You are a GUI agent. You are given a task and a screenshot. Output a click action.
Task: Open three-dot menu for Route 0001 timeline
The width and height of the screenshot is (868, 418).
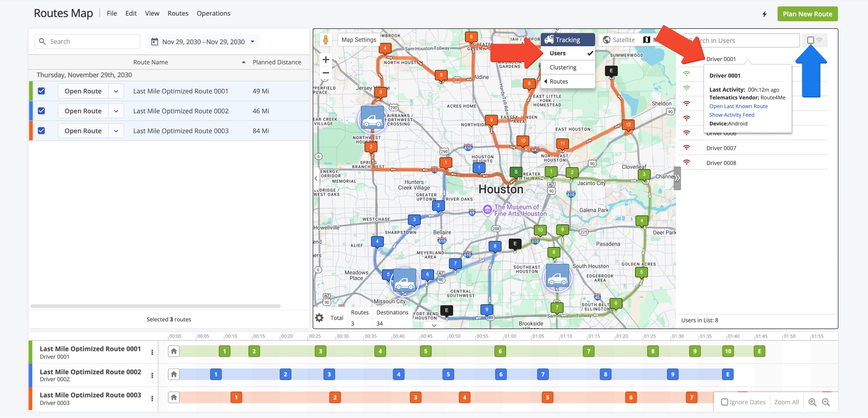[152, 352]
